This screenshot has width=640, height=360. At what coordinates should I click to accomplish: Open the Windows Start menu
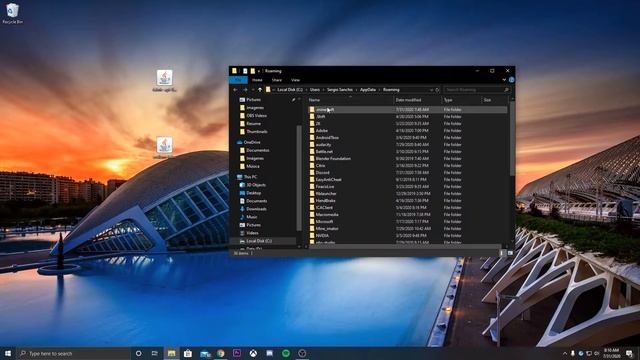[x=8, y=353]
